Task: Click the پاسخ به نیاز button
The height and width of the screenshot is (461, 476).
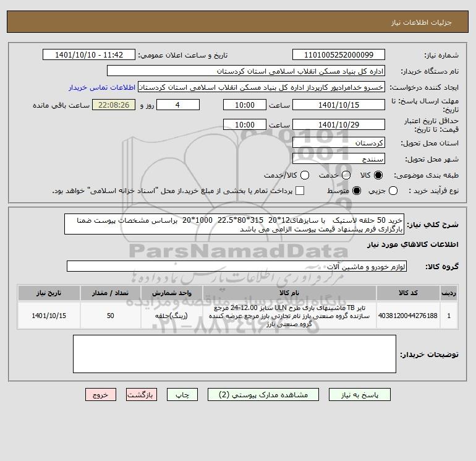Action: point(360,395)
